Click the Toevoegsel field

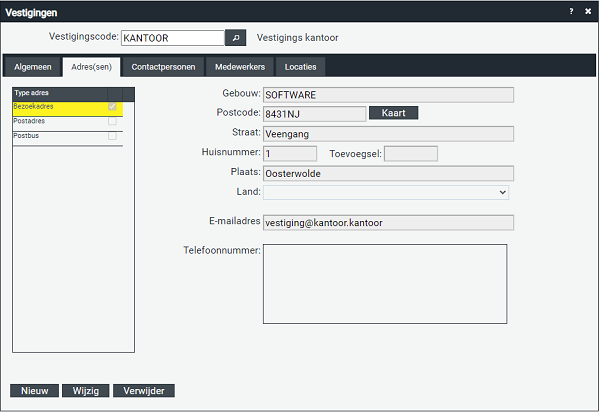pos(411,154)
